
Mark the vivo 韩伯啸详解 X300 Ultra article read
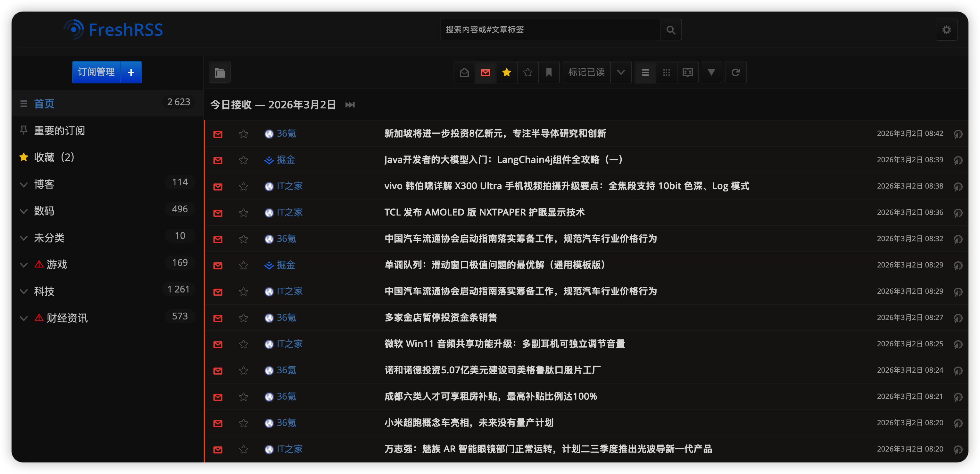[x=218, y=187]
